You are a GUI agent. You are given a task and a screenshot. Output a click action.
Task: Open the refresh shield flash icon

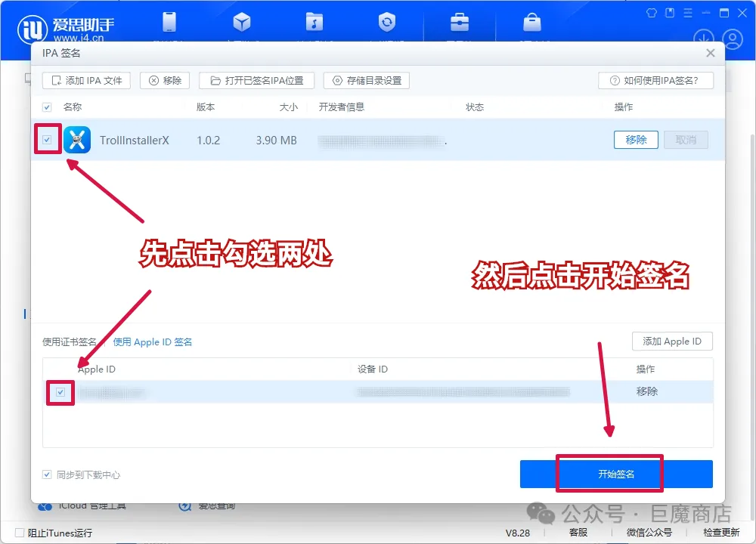[386, 22]
